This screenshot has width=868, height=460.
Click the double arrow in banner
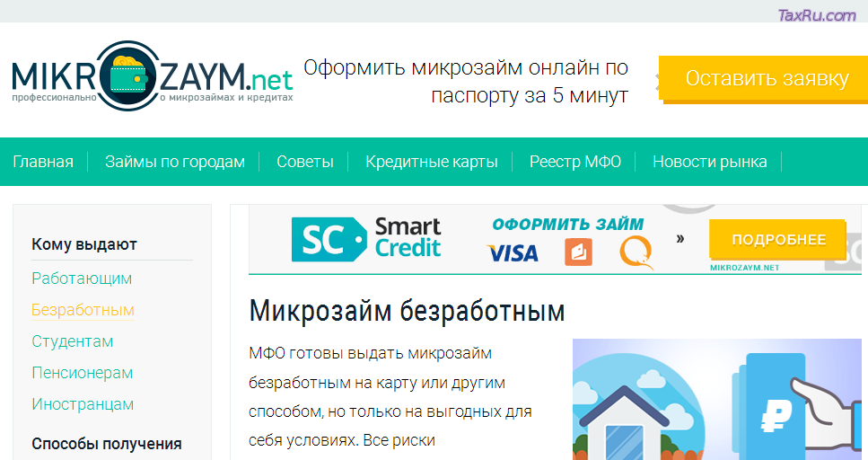pyautogui.click(x=680, y=239)
